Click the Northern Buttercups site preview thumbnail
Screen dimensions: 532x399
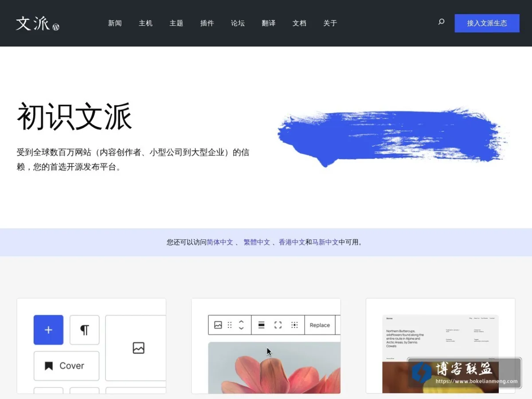pos(440,354)
